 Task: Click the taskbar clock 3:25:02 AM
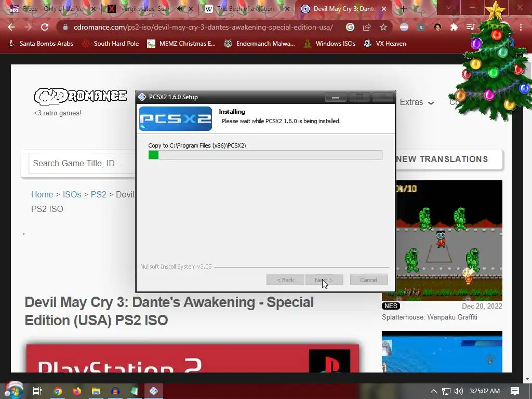[485, 391]
